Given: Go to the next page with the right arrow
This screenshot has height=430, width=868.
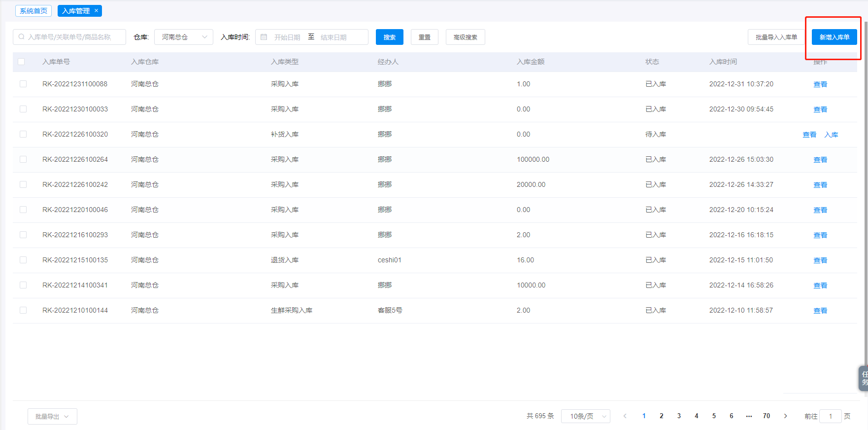Looking at the screenshot, I should [x=785, y=416].
